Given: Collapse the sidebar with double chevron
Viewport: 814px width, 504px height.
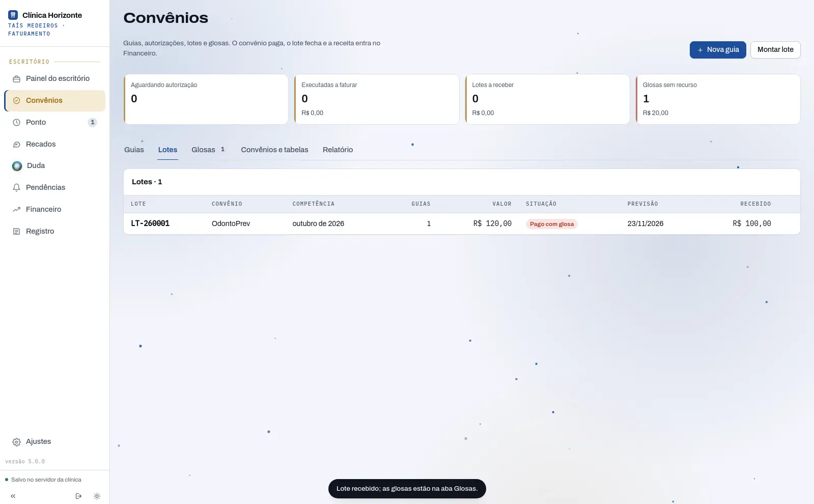Looking at the screenshot, I should pos(13,496).
